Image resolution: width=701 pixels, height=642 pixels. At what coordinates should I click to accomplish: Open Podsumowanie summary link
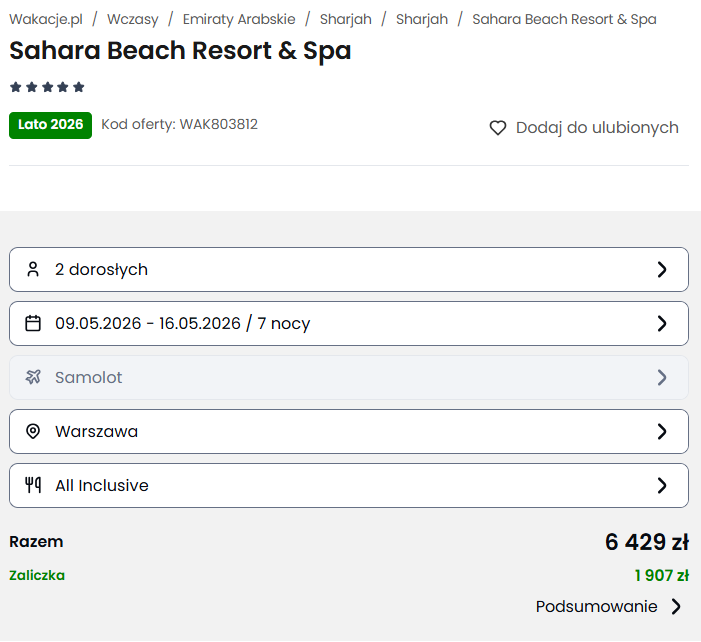point(596,606)
